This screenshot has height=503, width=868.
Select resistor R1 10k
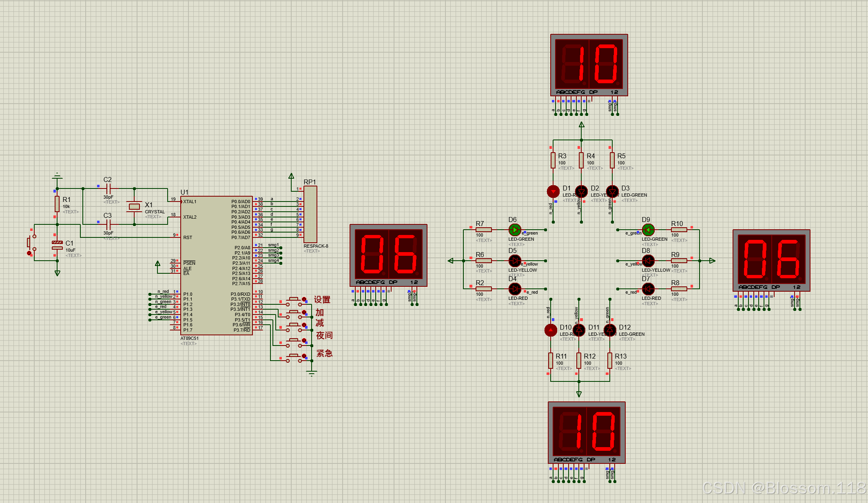[57, 204]
